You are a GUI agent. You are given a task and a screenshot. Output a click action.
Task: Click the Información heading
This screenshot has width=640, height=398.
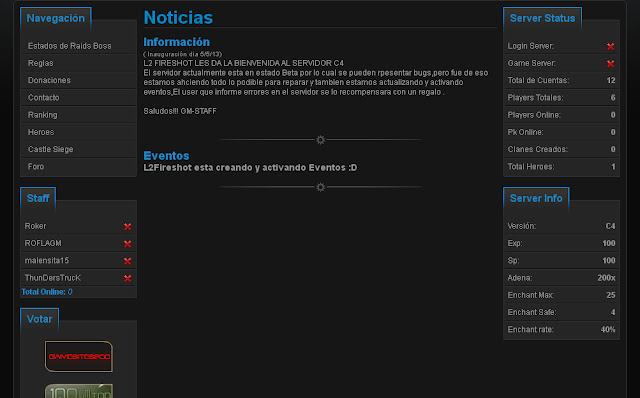coord(176,42)
